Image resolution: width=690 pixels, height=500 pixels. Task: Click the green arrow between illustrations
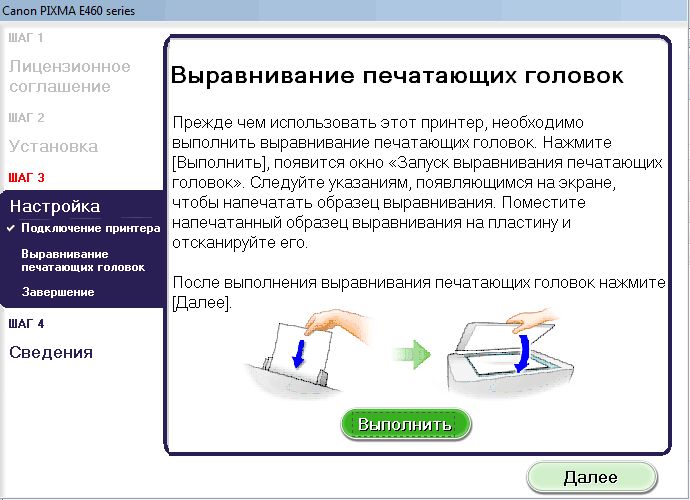coord(412,355)
